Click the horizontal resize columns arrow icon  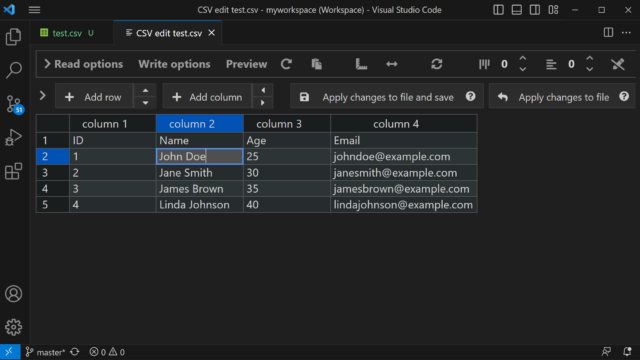pos(392,64)
